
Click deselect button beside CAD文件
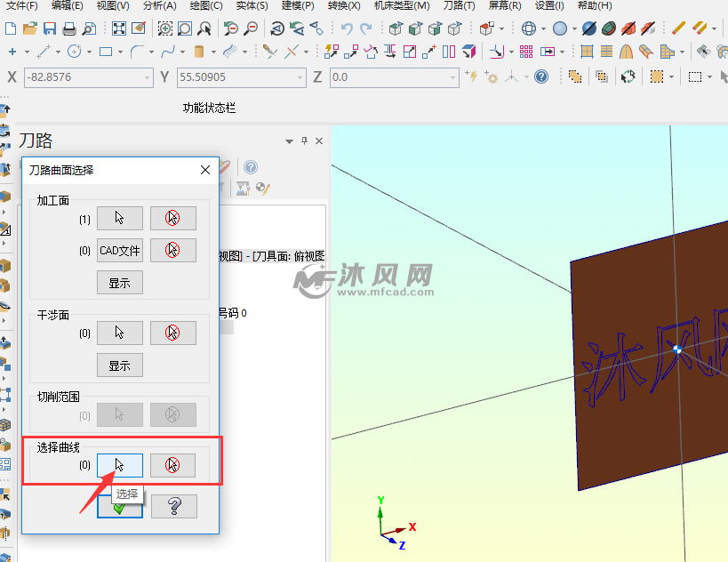(x=173, y=251)
